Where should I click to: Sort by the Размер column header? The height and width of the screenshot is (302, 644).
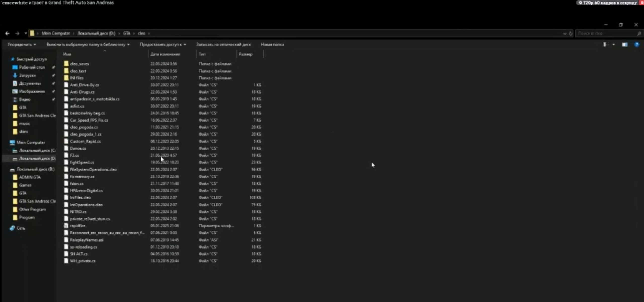pos(246,54)
